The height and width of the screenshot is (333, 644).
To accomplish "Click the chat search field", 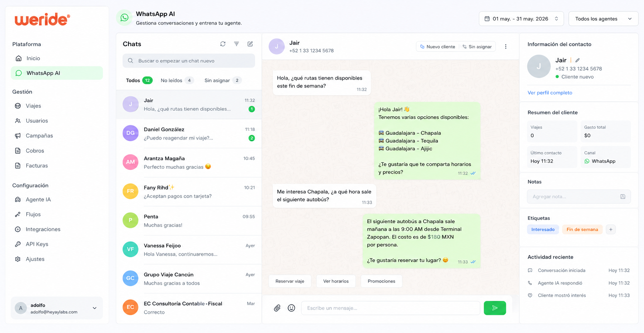I will (x=189, y=61).
